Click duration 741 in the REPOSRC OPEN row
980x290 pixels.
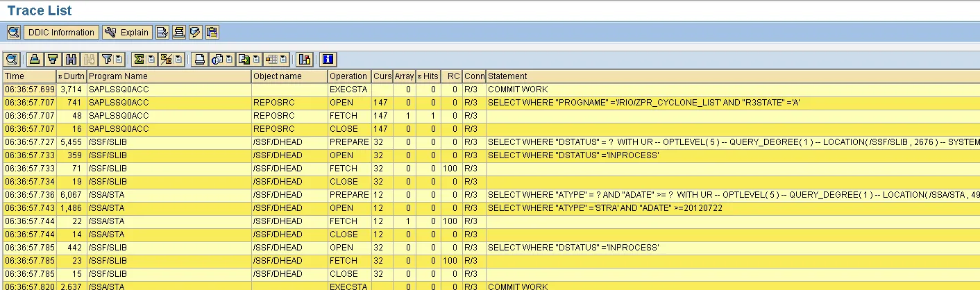tap(71, 103)
